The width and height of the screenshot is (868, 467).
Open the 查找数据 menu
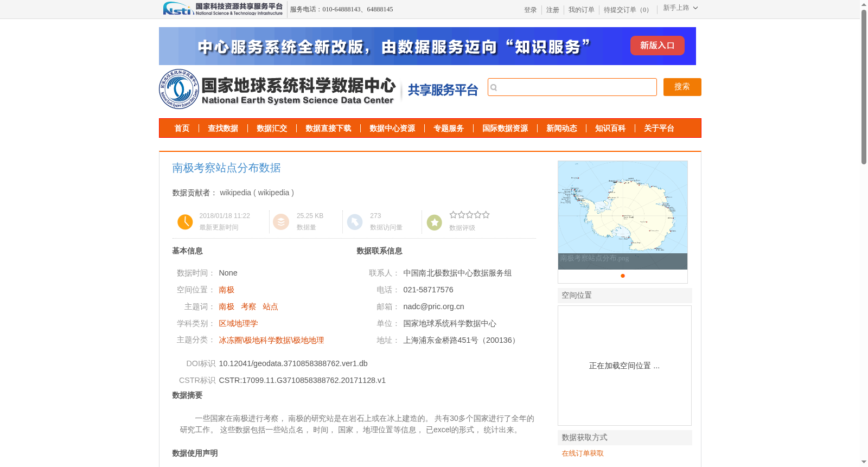click(x=223, y=129)
